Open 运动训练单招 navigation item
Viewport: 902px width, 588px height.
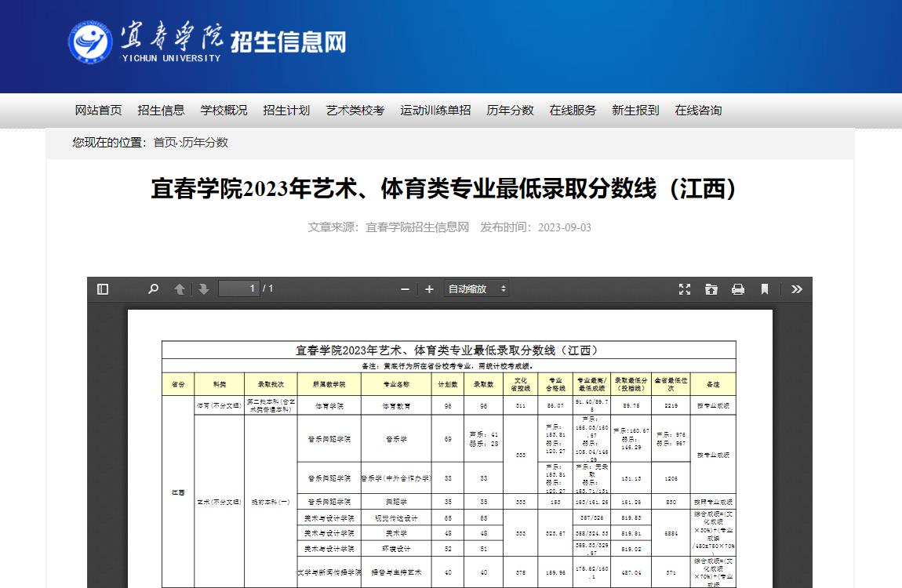[x=435, y=111]
